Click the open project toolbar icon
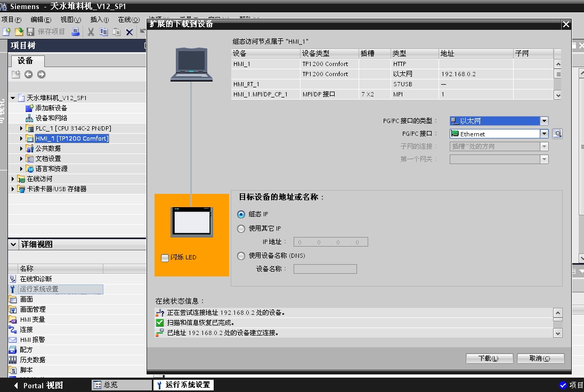584x392 pixels. click(19, 31)
